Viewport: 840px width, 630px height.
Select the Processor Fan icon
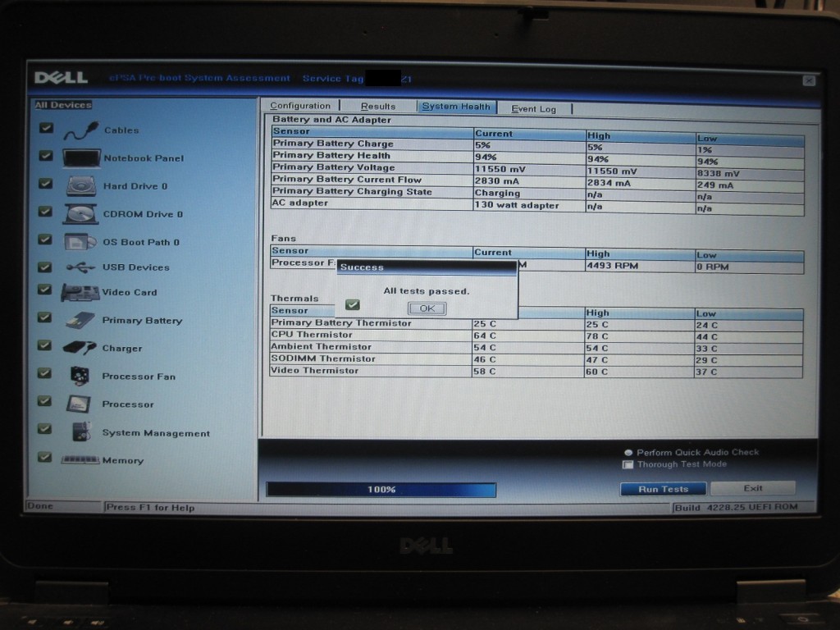click(x=80, y=376)
